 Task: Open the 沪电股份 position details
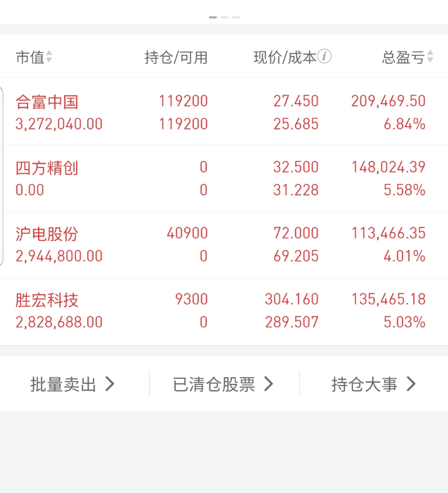[x=47, y=234]
